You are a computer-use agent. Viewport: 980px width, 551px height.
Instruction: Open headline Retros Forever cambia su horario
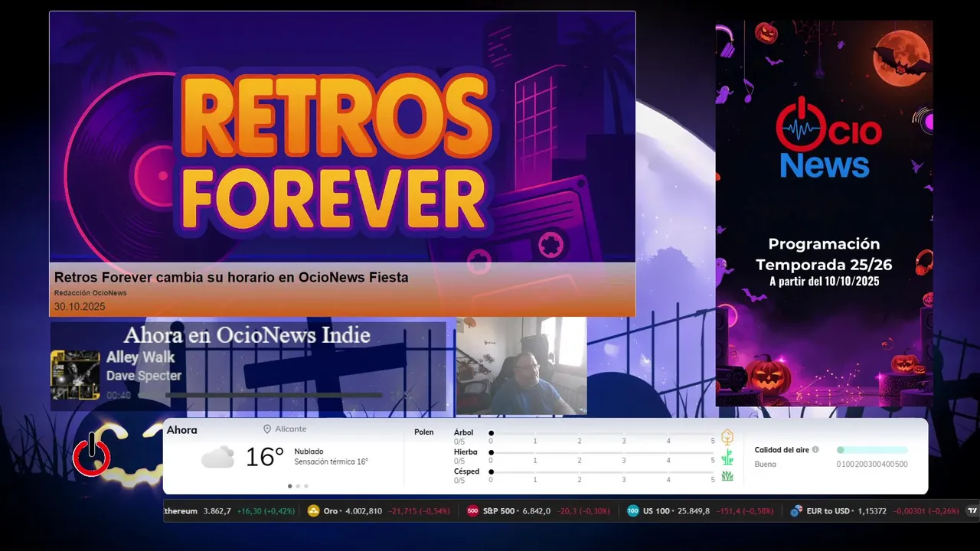pyautogui.click(x=231, y=278)
